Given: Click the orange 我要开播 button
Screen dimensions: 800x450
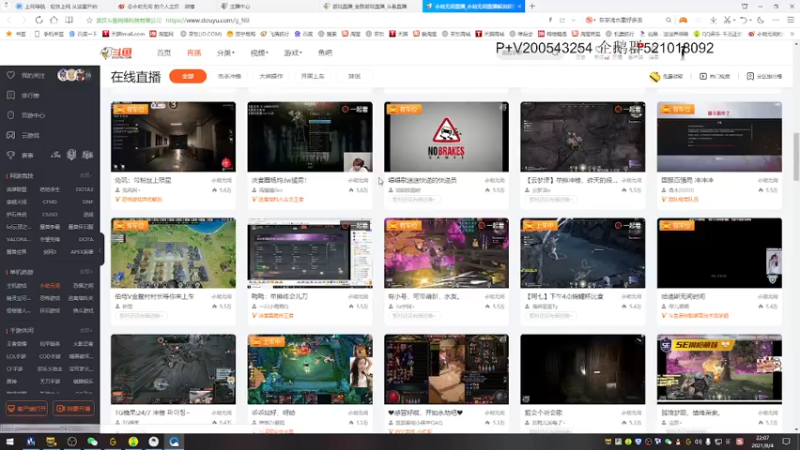Looking at the screenshot, I should point(73,409).
